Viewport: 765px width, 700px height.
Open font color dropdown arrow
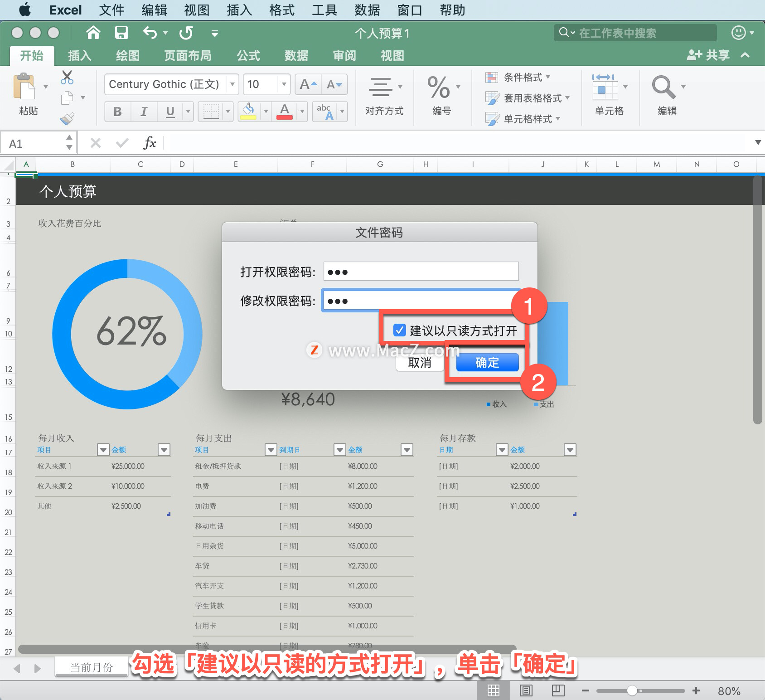(x=302, y=112)
